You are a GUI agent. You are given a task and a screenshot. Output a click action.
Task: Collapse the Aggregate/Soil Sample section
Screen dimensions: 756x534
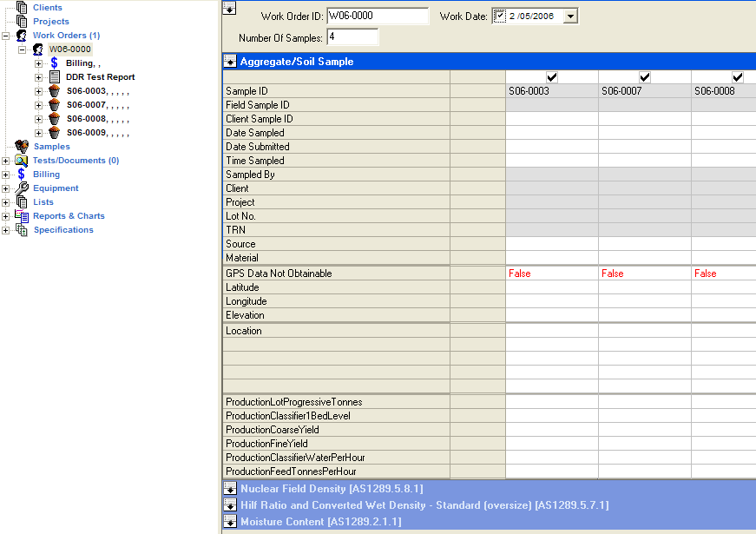coord(230,62)
